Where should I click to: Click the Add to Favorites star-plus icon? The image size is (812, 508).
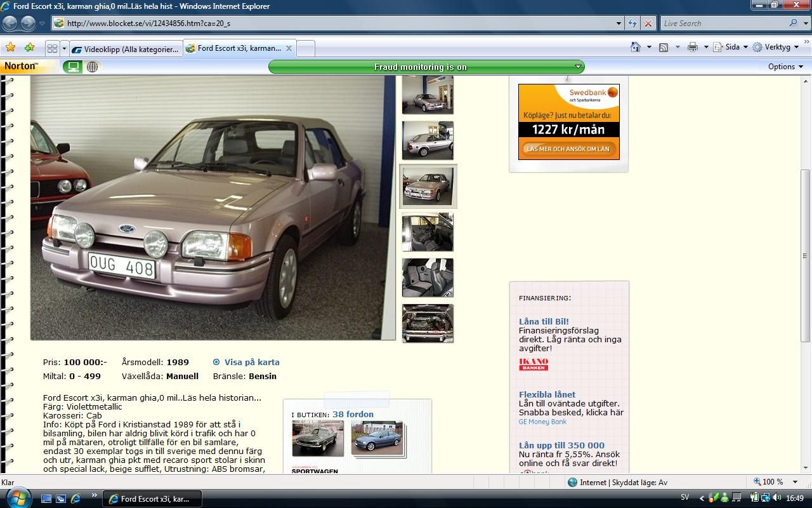click(29, 48)
